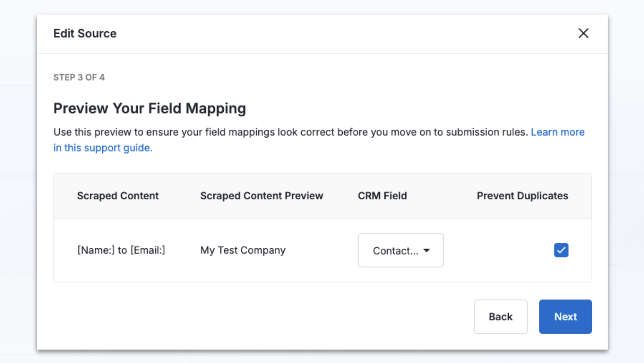The height and width of the screenshot is (363, 644).
Task: Click the Prevent Duplicates column header
Action: pyautogui.click(x=522, y=196)
